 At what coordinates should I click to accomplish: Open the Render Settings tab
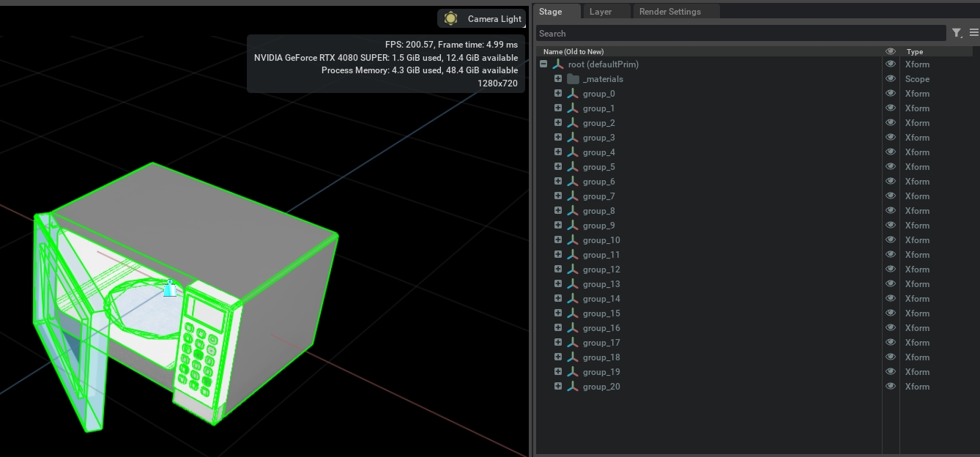click(x=669, y=12)
